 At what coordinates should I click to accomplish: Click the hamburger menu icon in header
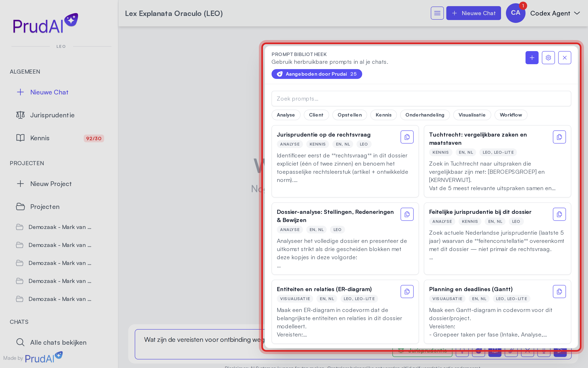[x=437, y=13]
